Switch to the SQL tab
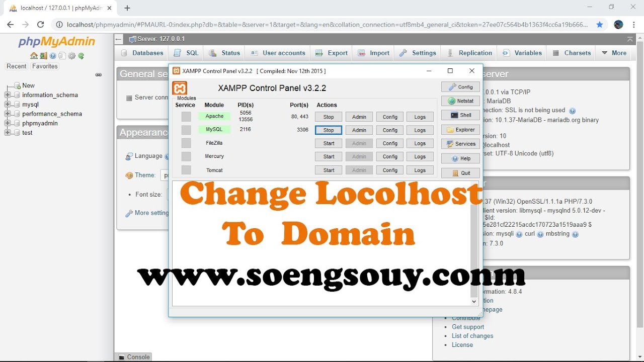This screenshot has width=644, height=362. point(186,53)
